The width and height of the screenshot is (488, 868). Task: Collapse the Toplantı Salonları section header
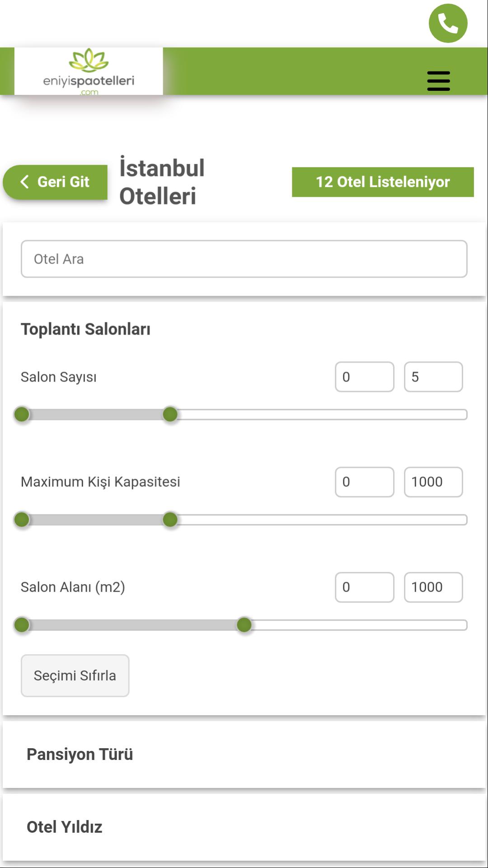pos(85,329)
